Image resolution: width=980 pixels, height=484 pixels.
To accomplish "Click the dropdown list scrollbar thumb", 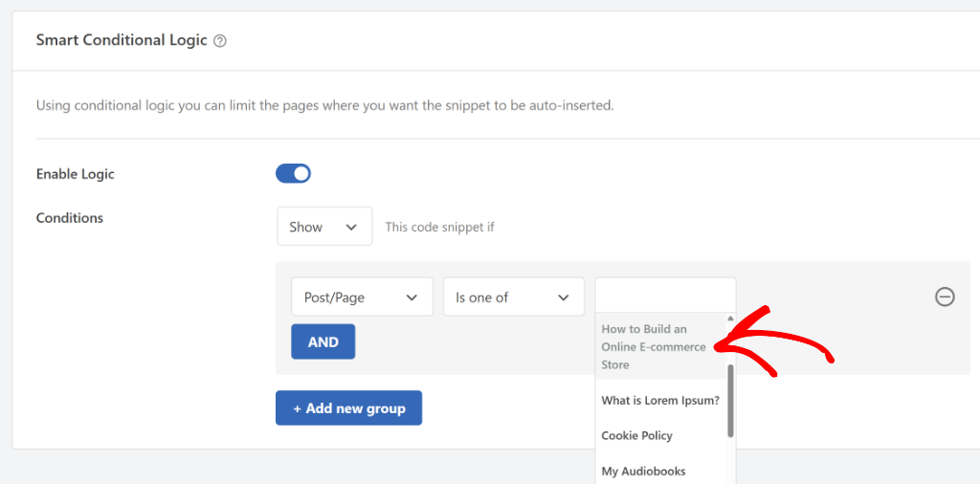I will click(x=730, y=401).
